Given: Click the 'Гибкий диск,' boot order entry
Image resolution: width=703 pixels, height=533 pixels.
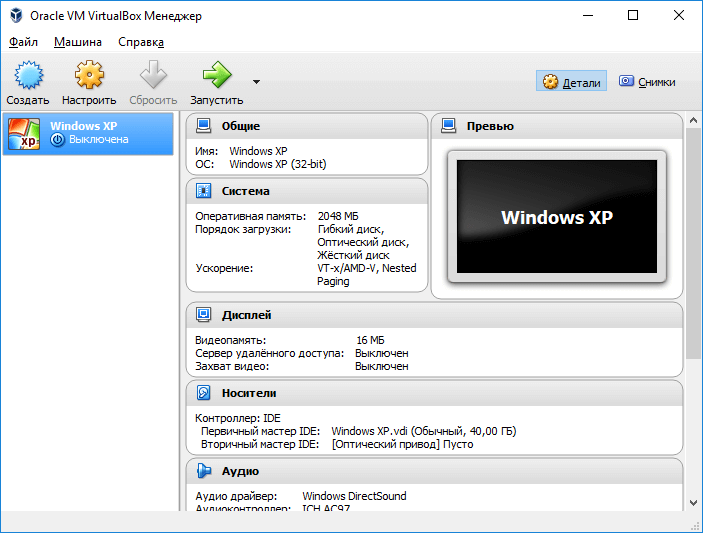Looking at the screenshot, I should 351,229.
